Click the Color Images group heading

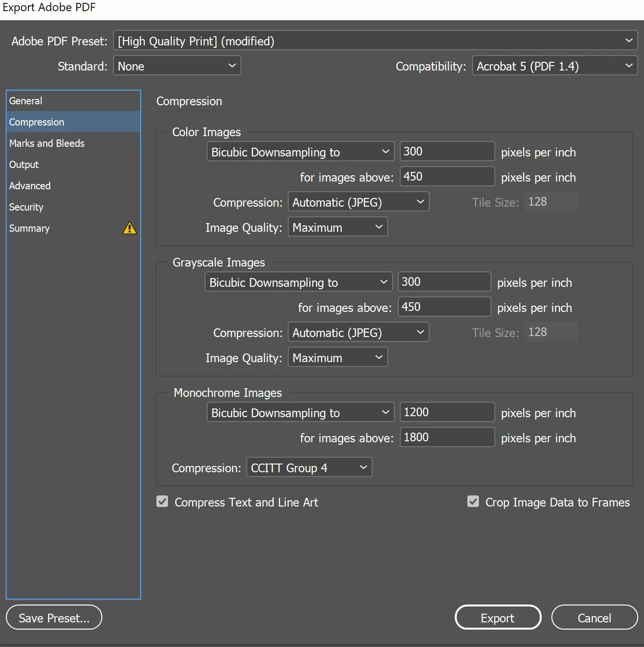pos(207,132)
